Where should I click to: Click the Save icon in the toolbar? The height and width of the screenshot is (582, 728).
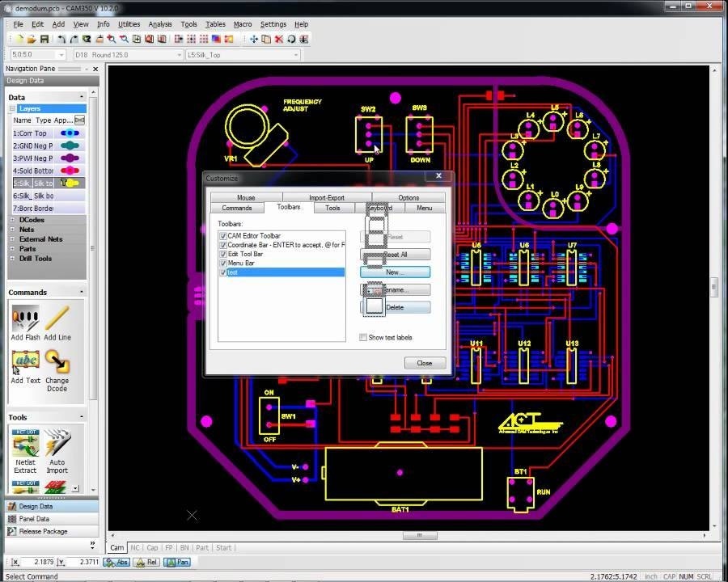coord(45,39)
